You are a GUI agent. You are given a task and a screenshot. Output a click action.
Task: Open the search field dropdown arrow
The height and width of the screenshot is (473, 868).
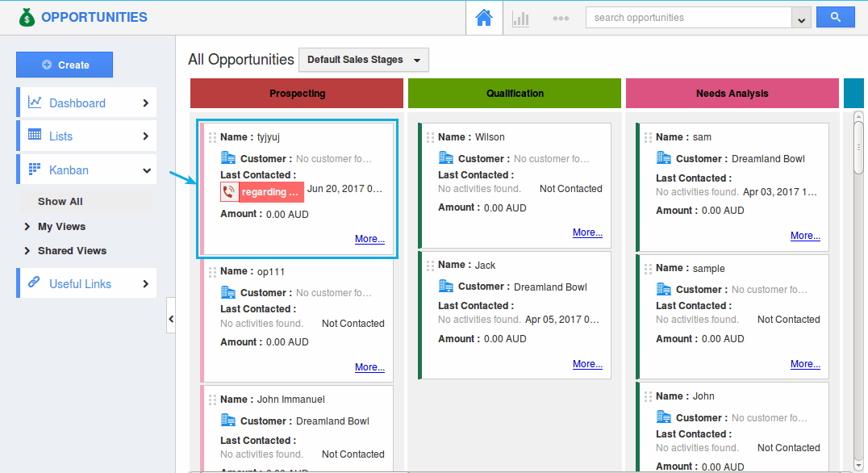(800, 17)
